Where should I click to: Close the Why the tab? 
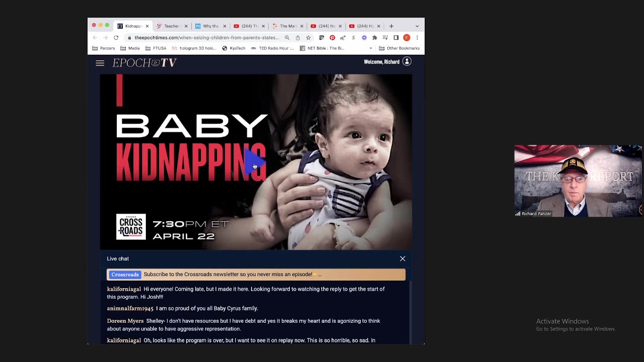[224, 26]
